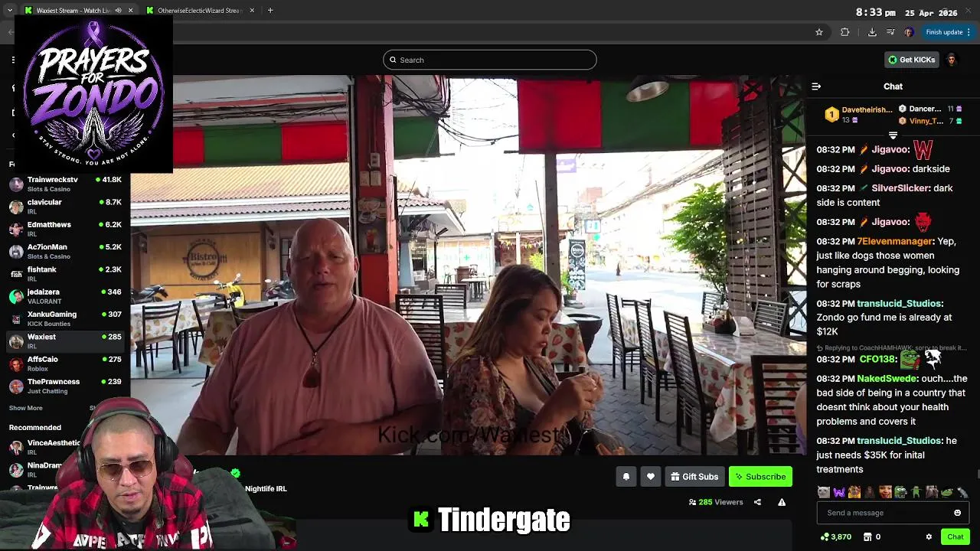The height and width of the screenshot is (551, 980).
Task: Insert the crying cat emote
Action: 824,492
